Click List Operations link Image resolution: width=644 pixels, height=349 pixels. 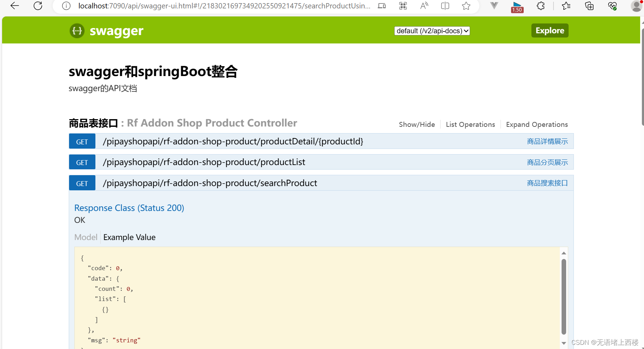click(470, 124)
